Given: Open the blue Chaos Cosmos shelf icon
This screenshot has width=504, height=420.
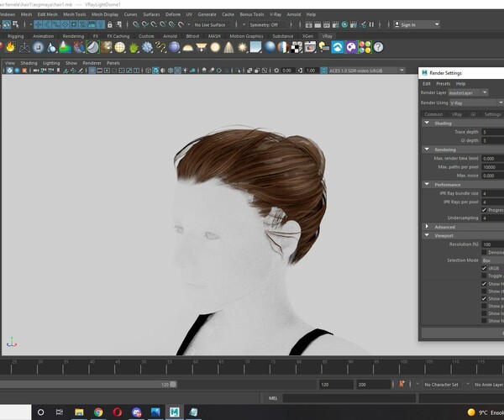Looking at the screenshot, I should tap(338, 47).
